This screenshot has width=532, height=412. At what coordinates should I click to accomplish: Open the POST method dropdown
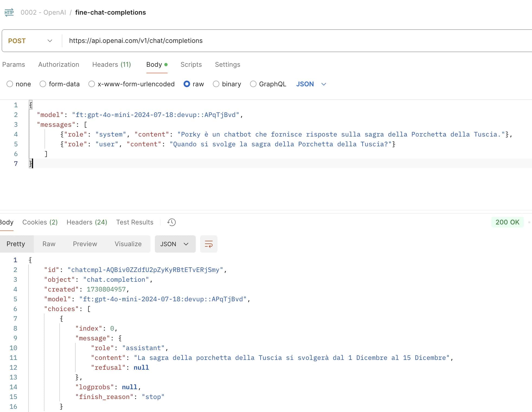[x=30, y=41]
